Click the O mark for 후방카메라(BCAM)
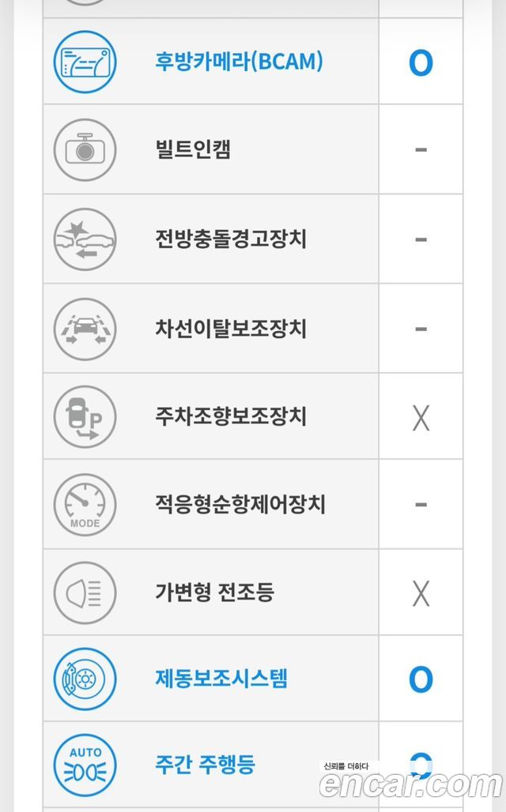The image size is (506, 812). coord(421,63)
